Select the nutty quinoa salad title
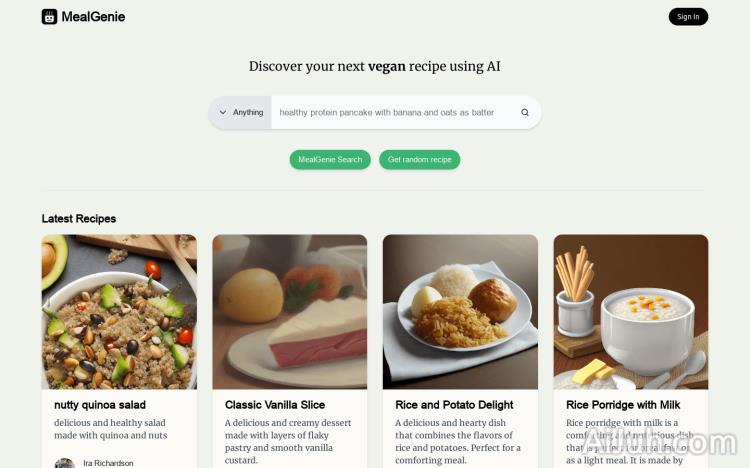This screenshot has height=468, width=750. (100, 405)
